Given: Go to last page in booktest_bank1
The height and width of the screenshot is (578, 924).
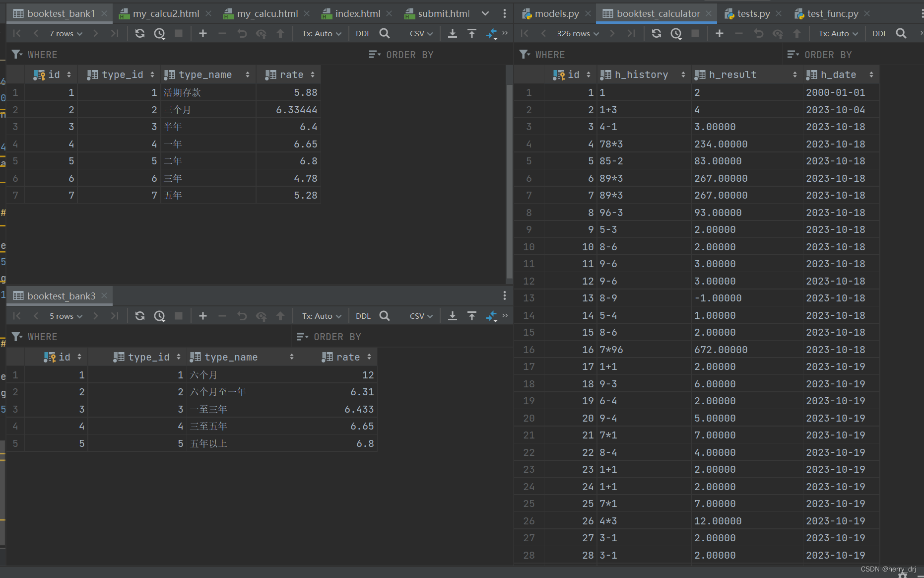Looking at the screenshot, I should pyautogui.click(x=115, y=33).
